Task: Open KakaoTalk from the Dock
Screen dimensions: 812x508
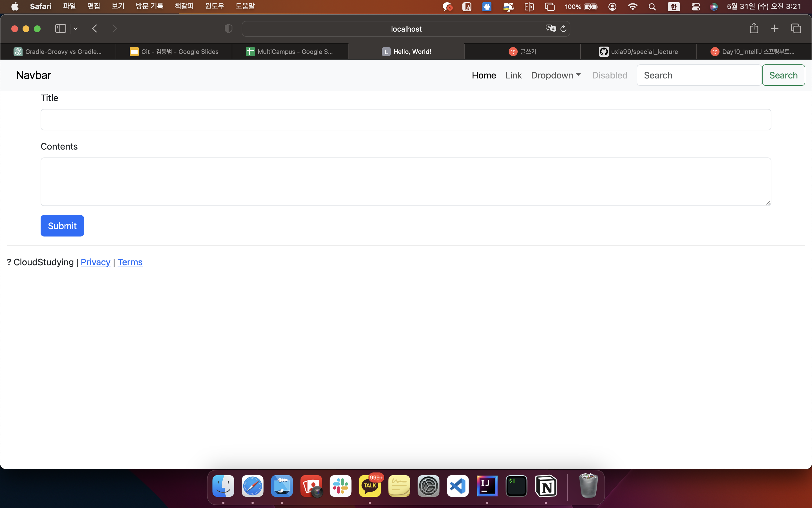Action: (x=370, y=486)
